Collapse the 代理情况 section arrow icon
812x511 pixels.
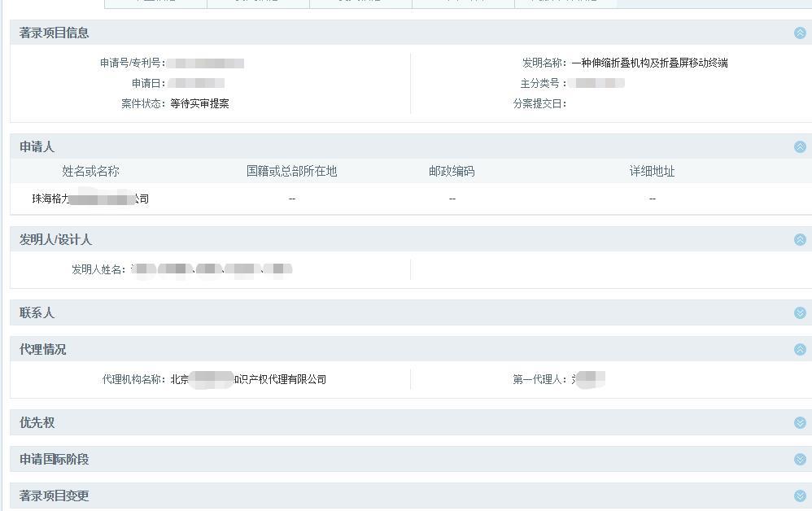coord(799,350)
